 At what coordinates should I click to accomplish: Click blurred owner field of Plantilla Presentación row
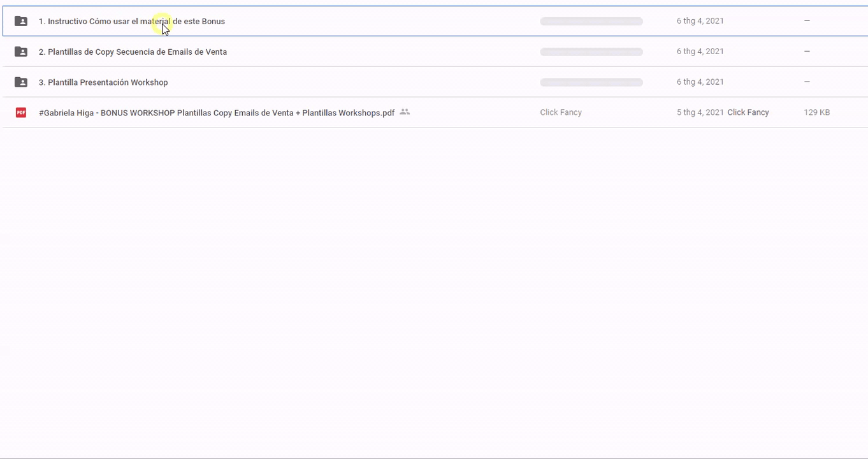(591, 82)
